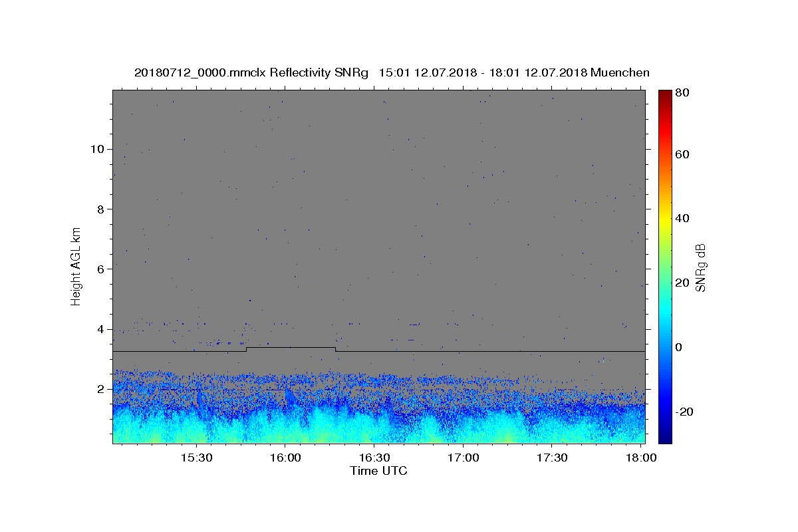Click the 'SNRg dB' colorbar label

click(x=701, y=268)
